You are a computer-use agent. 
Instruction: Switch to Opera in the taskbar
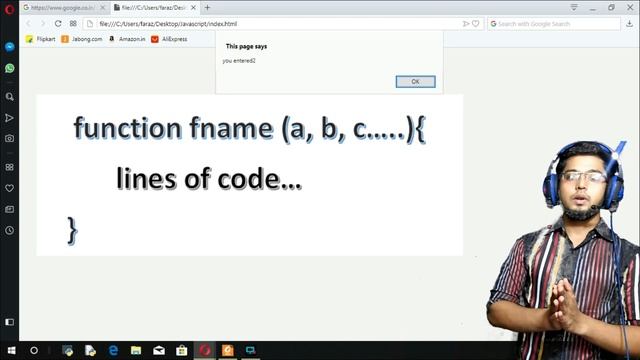point(205,350)
